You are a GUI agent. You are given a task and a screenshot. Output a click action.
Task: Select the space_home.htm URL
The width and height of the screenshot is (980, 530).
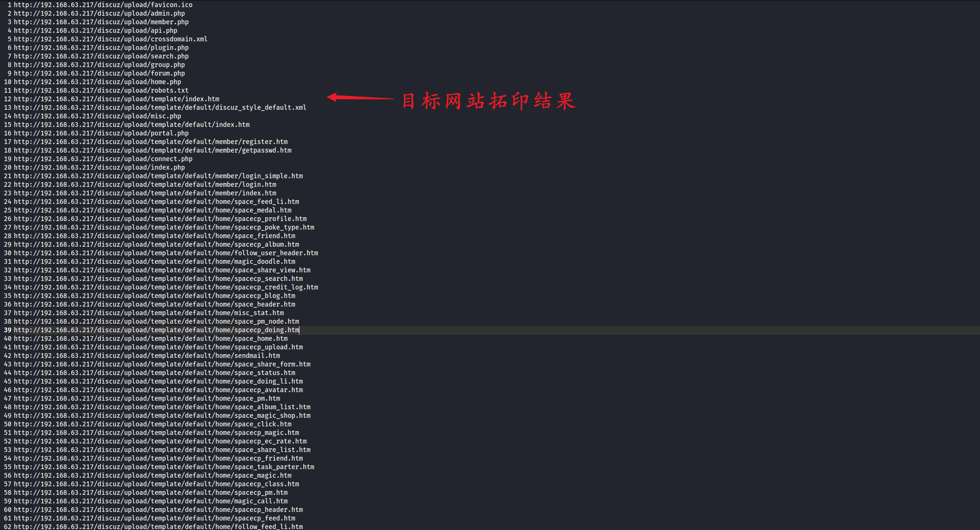point(151,338)
